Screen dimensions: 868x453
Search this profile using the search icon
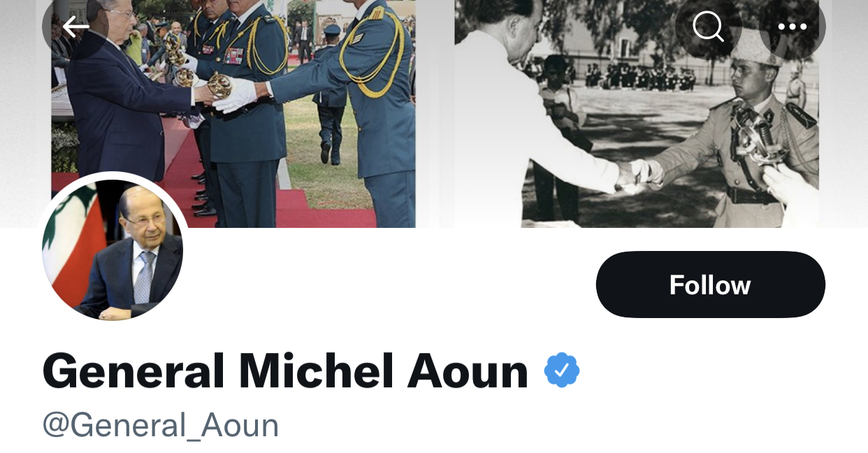click(709, 27)
